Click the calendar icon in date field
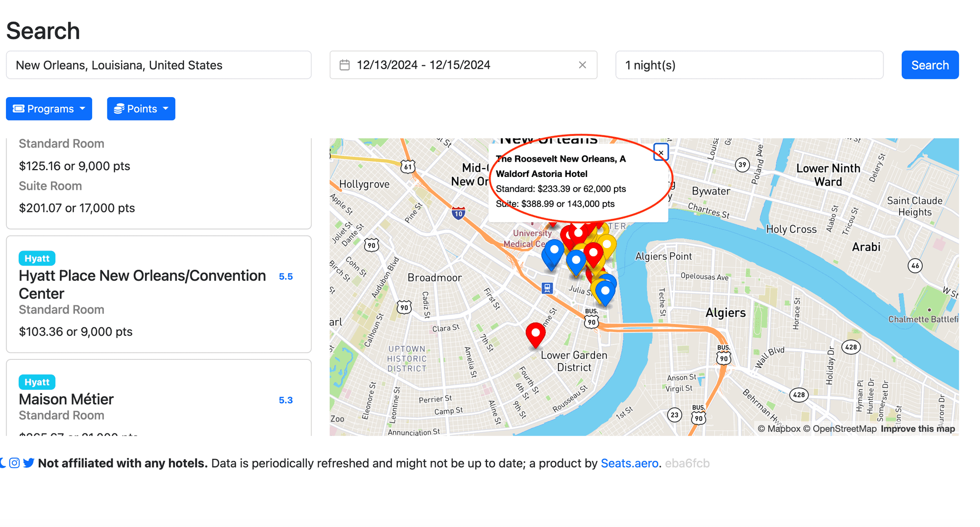 pos(344,65)
